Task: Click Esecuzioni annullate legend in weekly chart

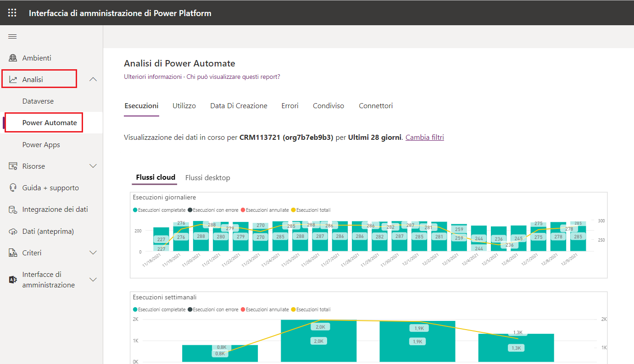Action: click(265, 309)
